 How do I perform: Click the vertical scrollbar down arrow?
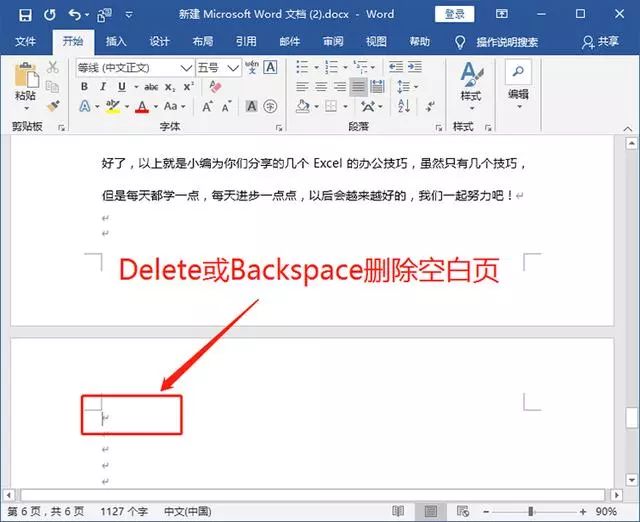pos(632,480)
